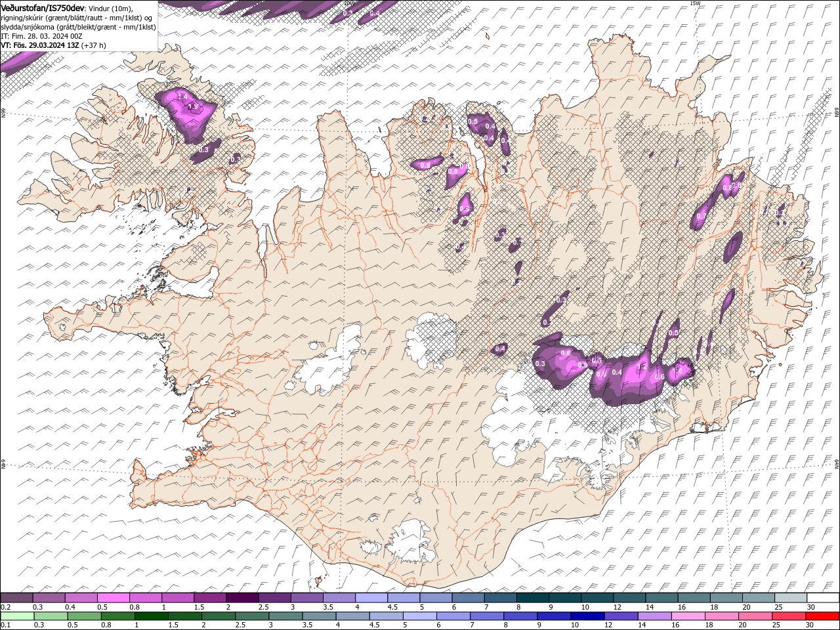Select the deep blue bottom swatch between 10 and 12

coord(586,616)
